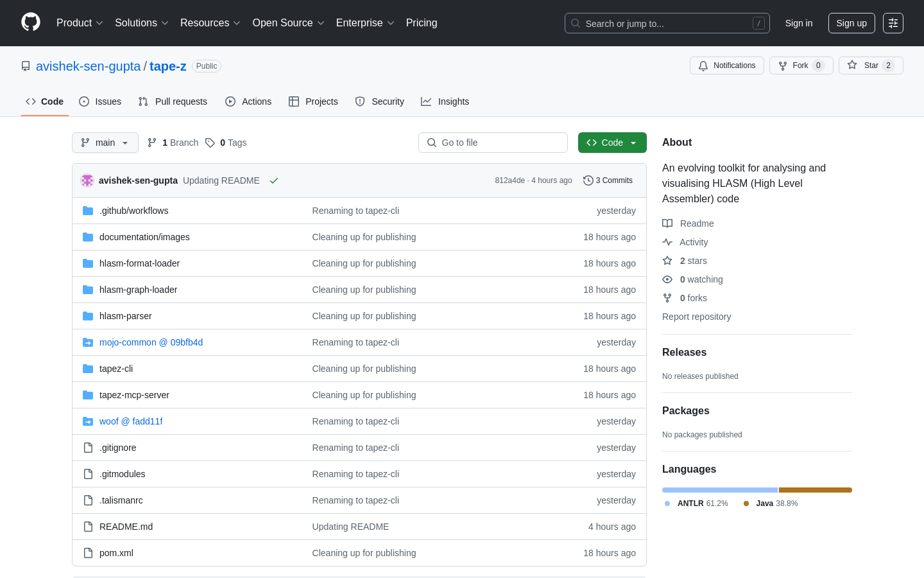924x578 pixels.
Task: Click the Sign in link
Action: (799, 23)
